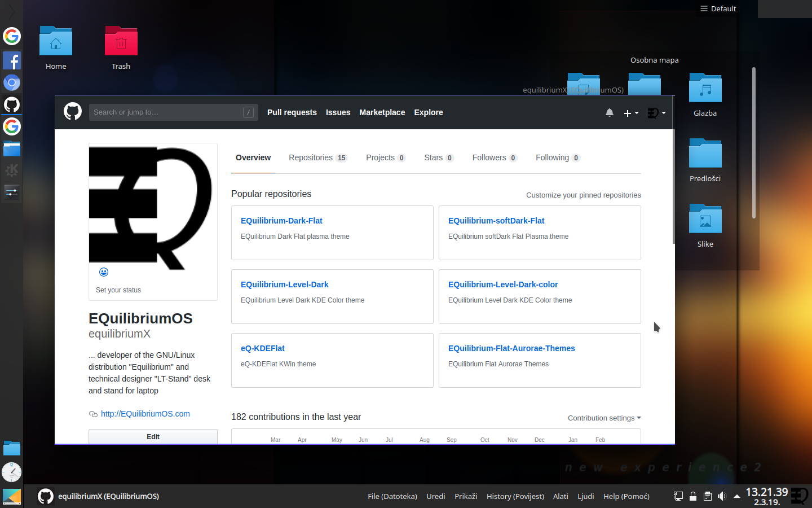Viewport: 812px width, 508px height.
Task: Switch to the Followers tab
Action: (495, 157)
